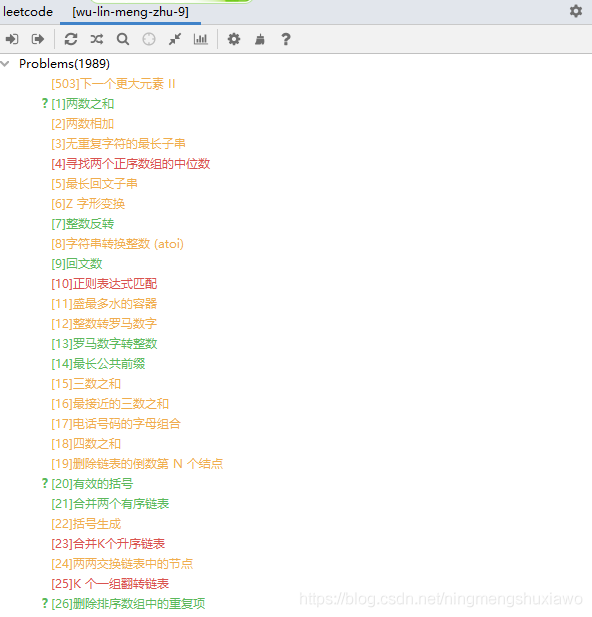The image size is (592, 617).
Task: Switch to the leetcode tab
Action: [x=28, y=12]
